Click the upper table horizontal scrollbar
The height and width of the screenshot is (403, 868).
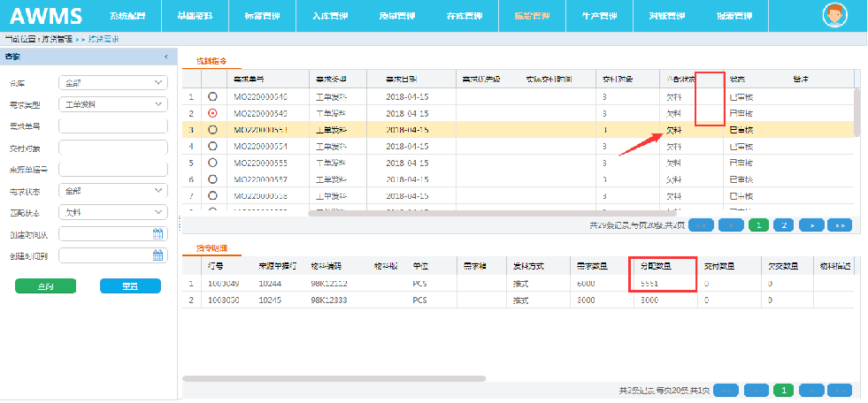[x=491, y=213]
